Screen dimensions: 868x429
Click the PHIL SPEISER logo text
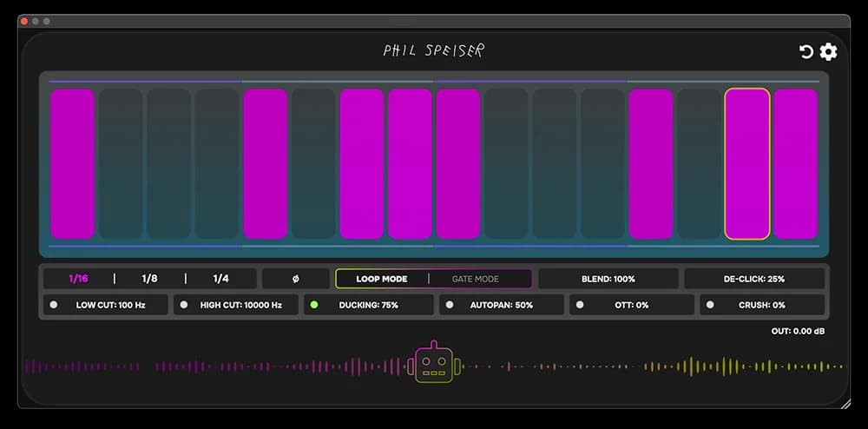(x=434, y=51)
